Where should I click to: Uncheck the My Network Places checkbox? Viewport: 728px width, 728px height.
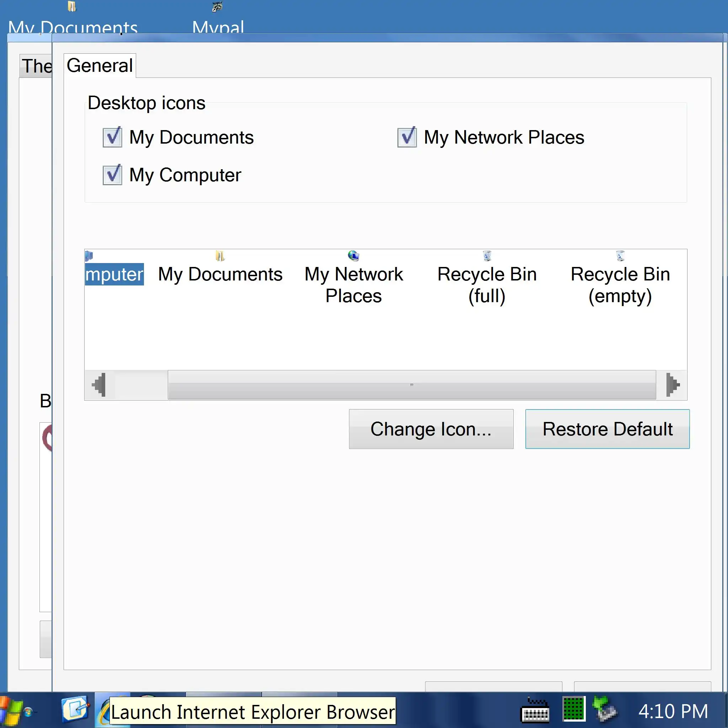[x=407, y=137]
